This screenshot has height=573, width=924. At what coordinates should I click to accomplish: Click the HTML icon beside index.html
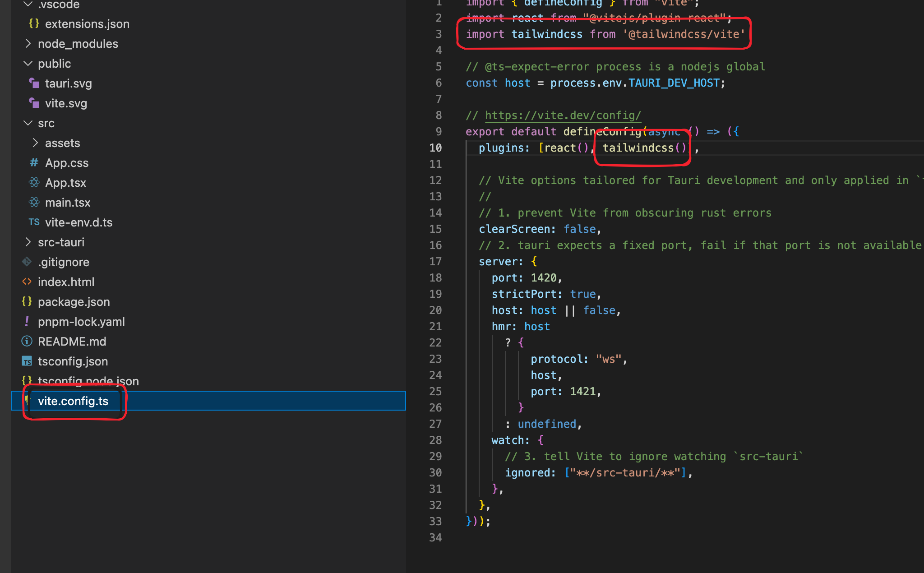tap(27, 282)
